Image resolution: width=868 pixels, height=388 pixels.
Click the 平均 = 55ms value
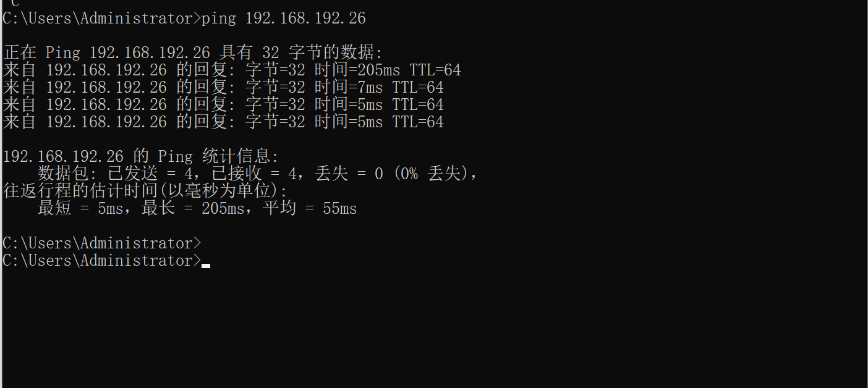click(x=310, y=209)
